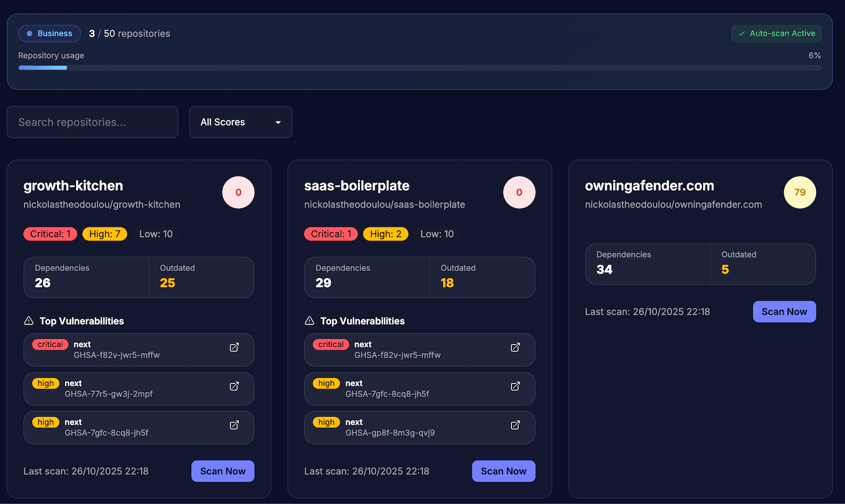This screenshot has width=845, height=504.
Task: Click the Repository usage progress bar
Action: [x=420, y=68]
